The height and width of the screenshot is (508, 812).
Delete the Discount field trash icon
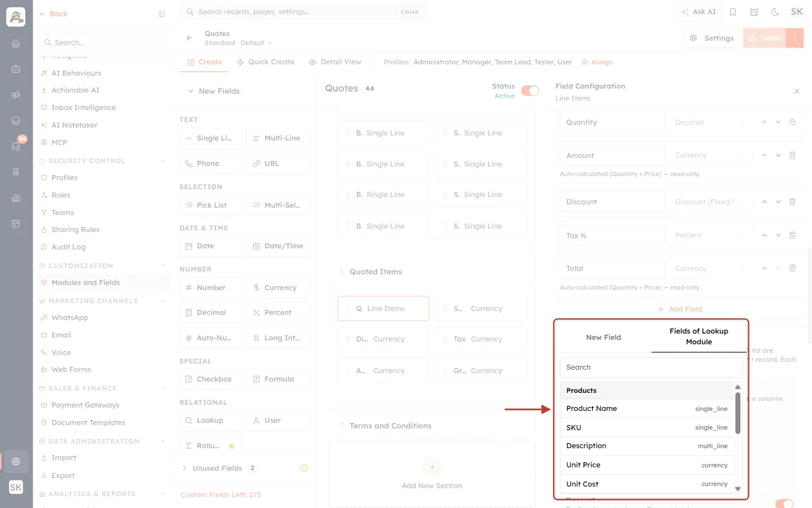point(792,202)
